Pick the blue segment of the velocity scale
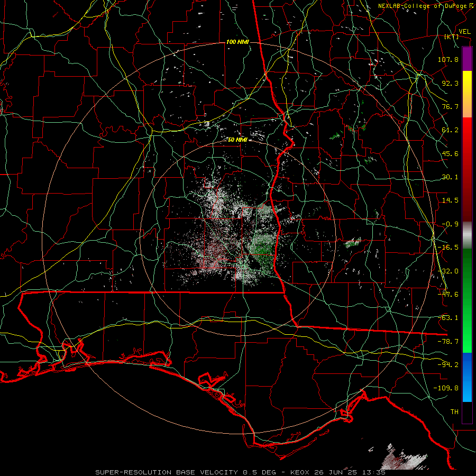This screenshot has height=476, width=476. pyautogui.click(x=467, y=377)
